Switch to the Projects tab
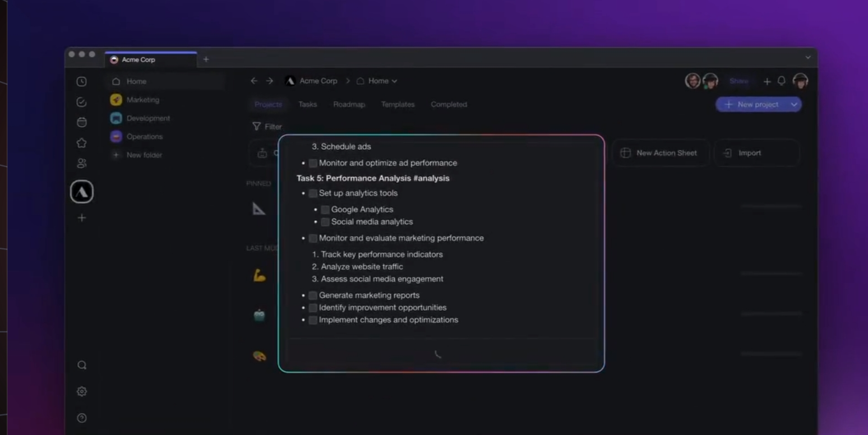Image resolution: width=868 pixels, height=435 pixels. [268, 104]
